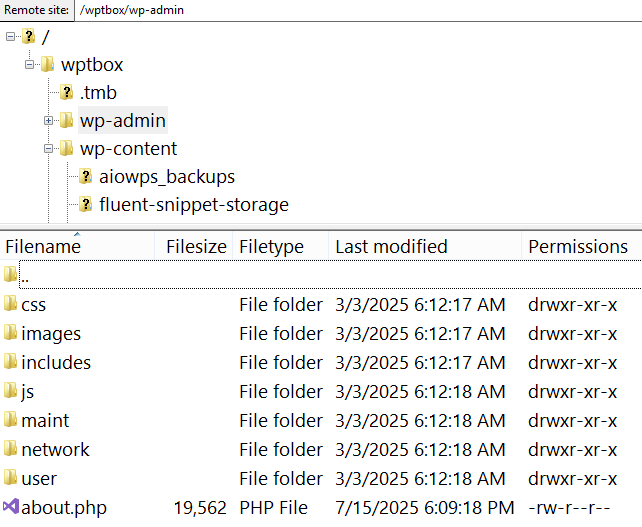Select wp-content in the directory tree
The image size is (642, 527).
(x=128, y=149)
